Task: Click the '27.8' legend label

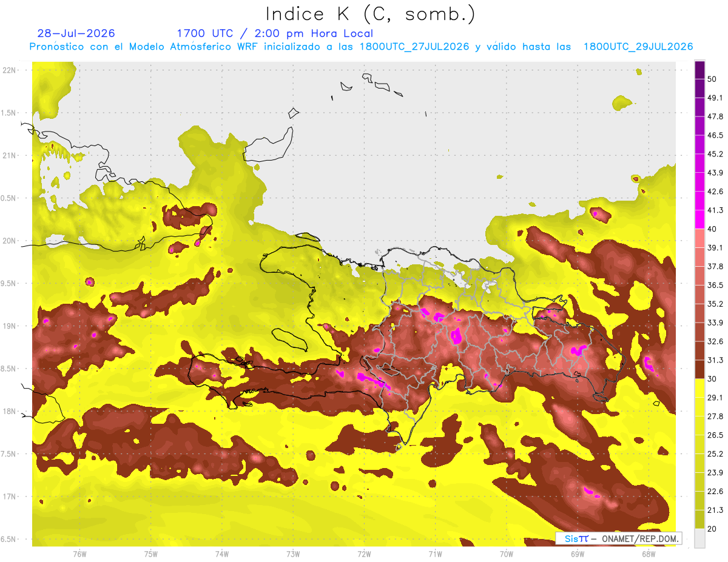Action: [715, 416]
